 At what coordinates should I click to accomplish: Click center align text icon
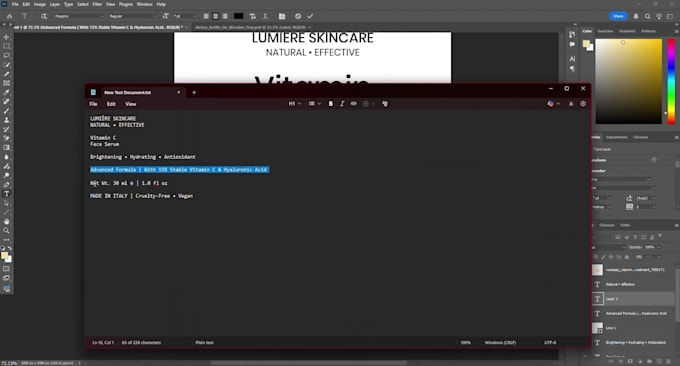[216, 16]
